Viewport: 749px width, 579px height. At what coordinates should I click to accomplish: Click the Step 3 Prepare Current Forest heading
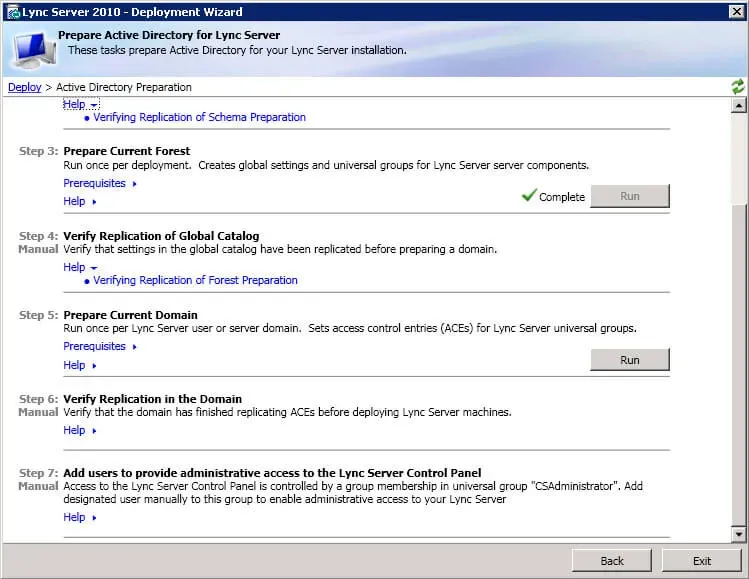coord(127,151)
